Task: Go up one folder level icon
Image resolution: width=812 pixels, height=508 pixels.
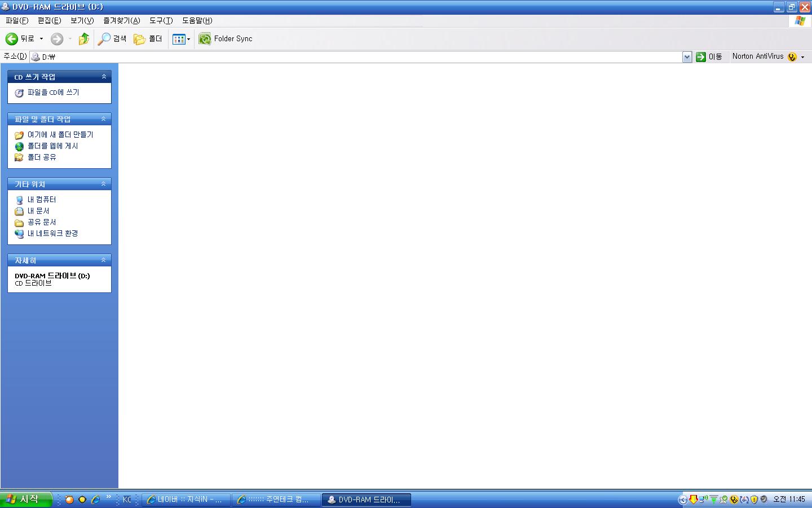Action: click(83, 39)
